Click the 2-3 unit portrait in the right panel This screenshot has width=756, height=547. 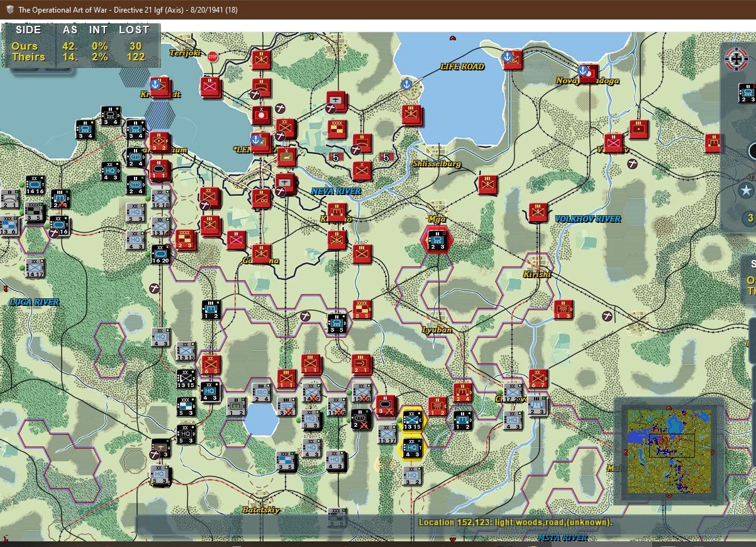pos(747,93)
